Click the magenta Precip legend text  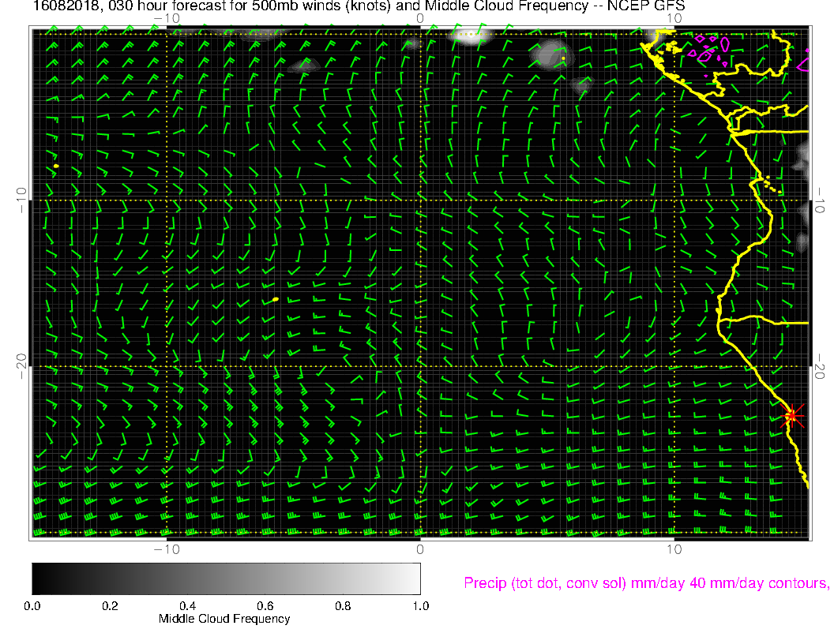coord(644,583)
